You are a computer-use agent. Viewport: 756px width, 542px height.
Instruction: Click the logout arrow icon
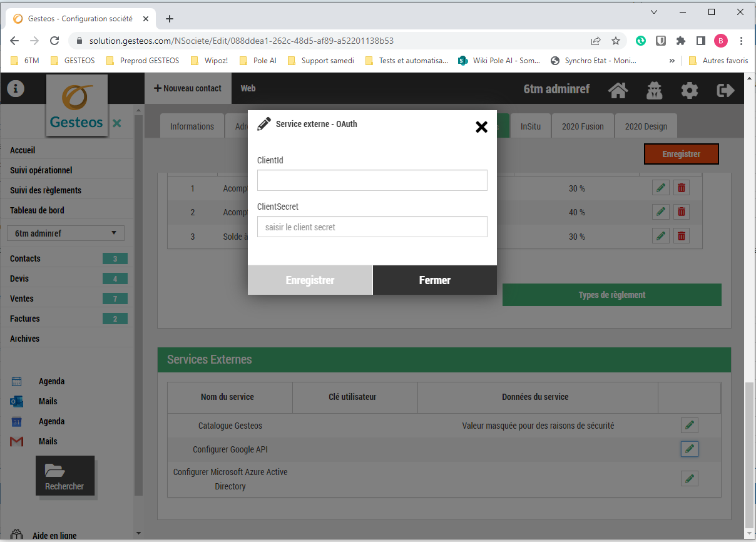click(725, 90)
